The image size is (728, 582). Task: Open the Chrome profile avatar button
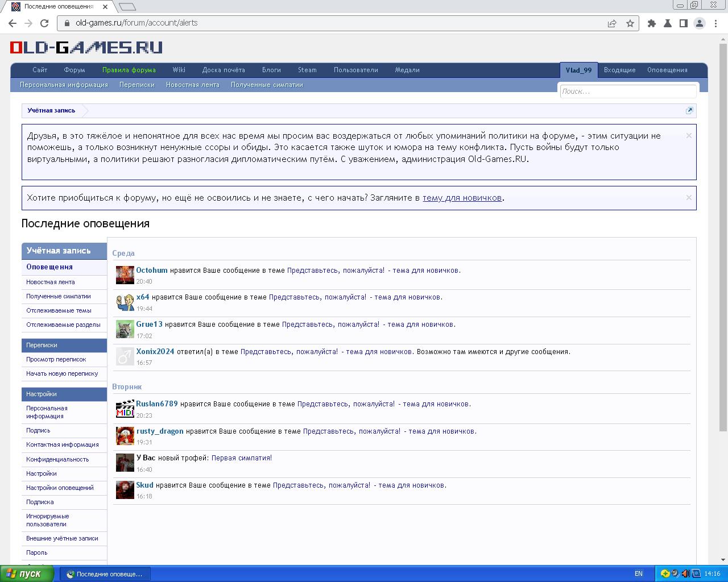pos(700,23)
